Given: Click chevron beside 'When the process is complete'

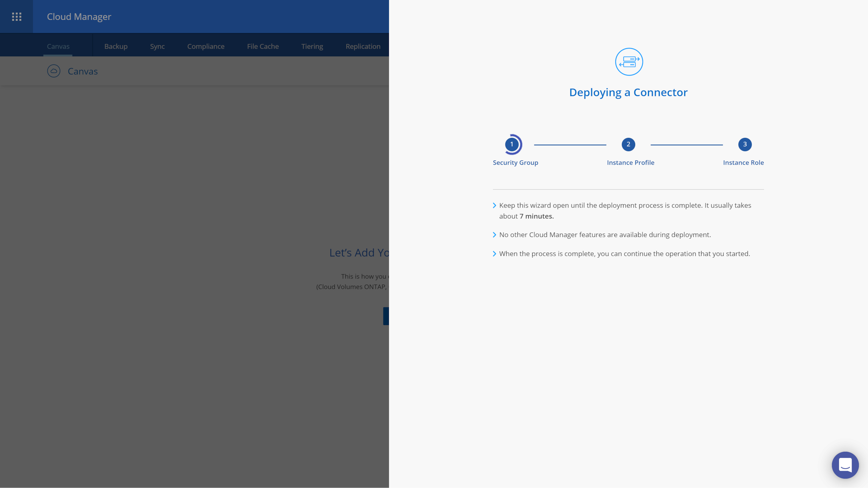Looking at the screenshot, I should click(x=494, y=254).
